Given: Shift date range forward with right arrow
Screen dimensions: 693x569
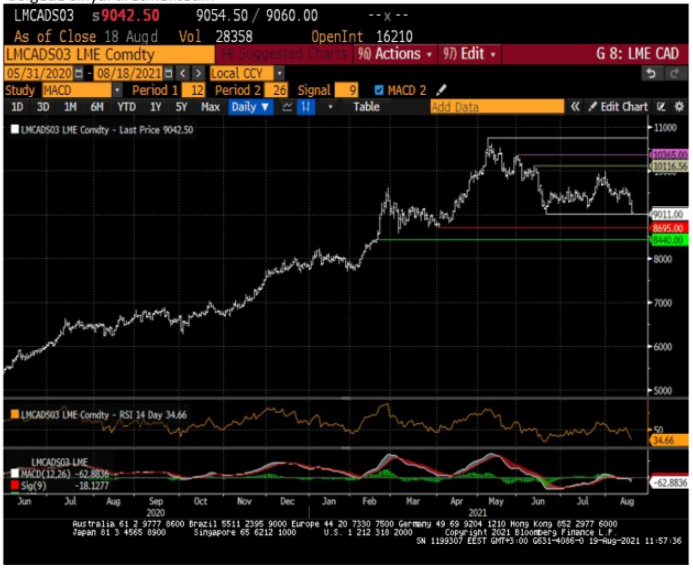Looking at the screenshot, I should (x=198, y=73).
